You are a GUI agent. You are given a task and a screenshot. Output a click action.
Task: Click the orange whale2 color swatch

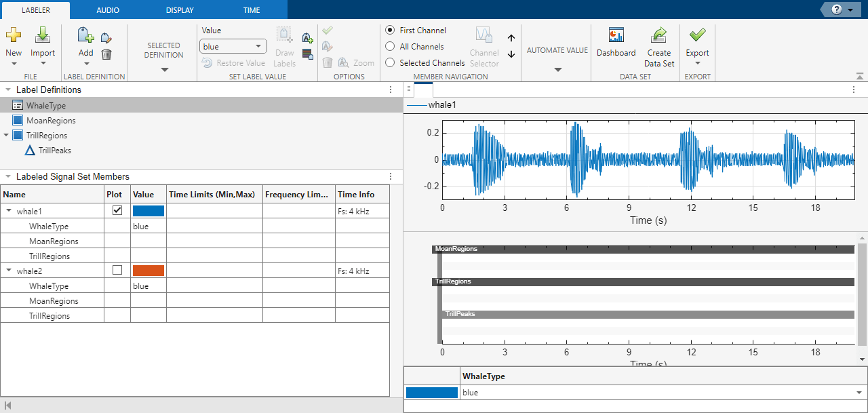tap(149, 271)
